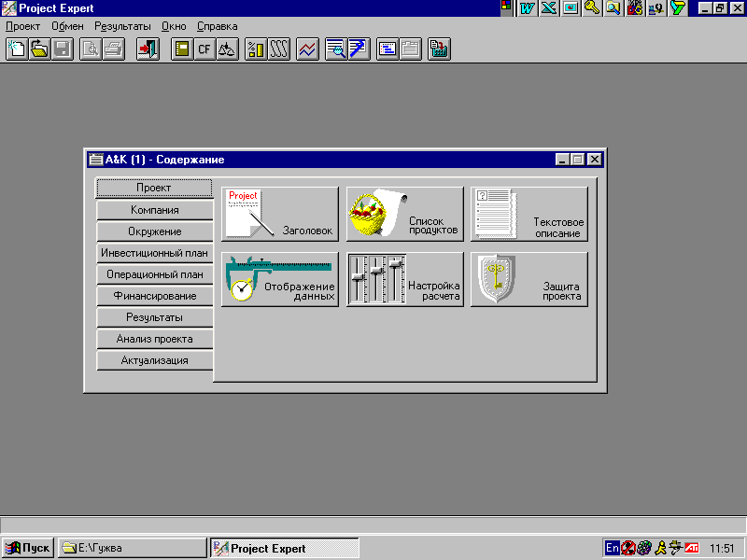Image resolution: width=747 pixels, height=560 pixels.
Task: Click the SSS toolbar icon
Action: (x=278, y=49)
